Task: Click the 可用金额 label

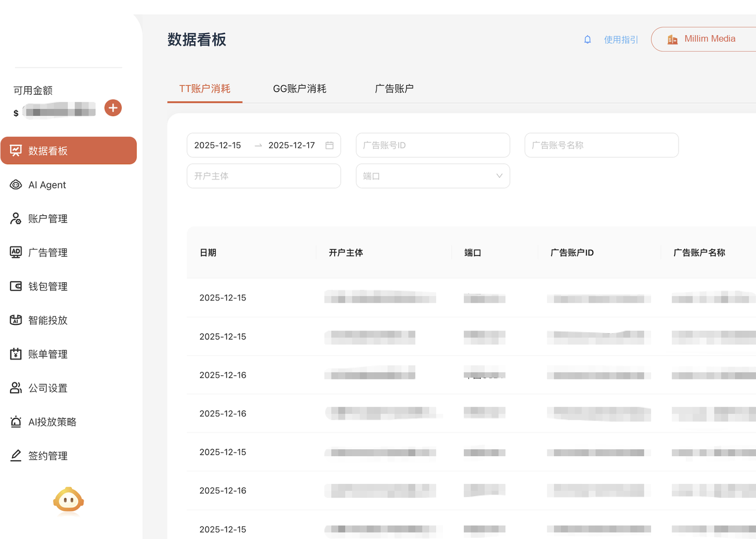Action: tap(33, 90)
